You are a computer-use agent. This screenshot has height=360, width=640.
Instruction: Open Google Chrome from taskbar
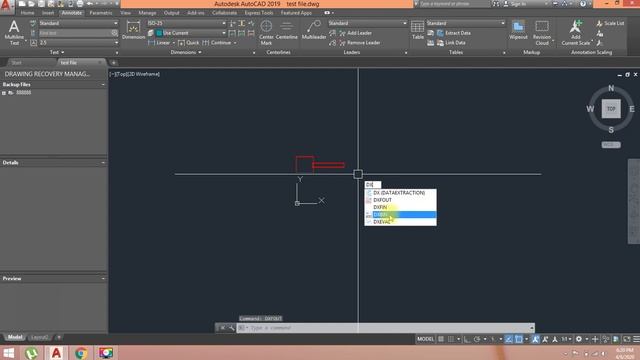coord(81,353)
